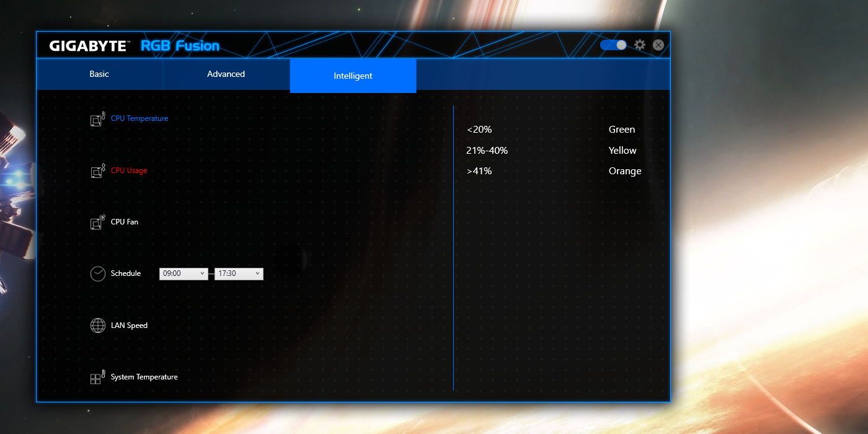The image size is (868, 434).
Task: Expand the 17:30 end time dropdown
Action: [239, 273]
